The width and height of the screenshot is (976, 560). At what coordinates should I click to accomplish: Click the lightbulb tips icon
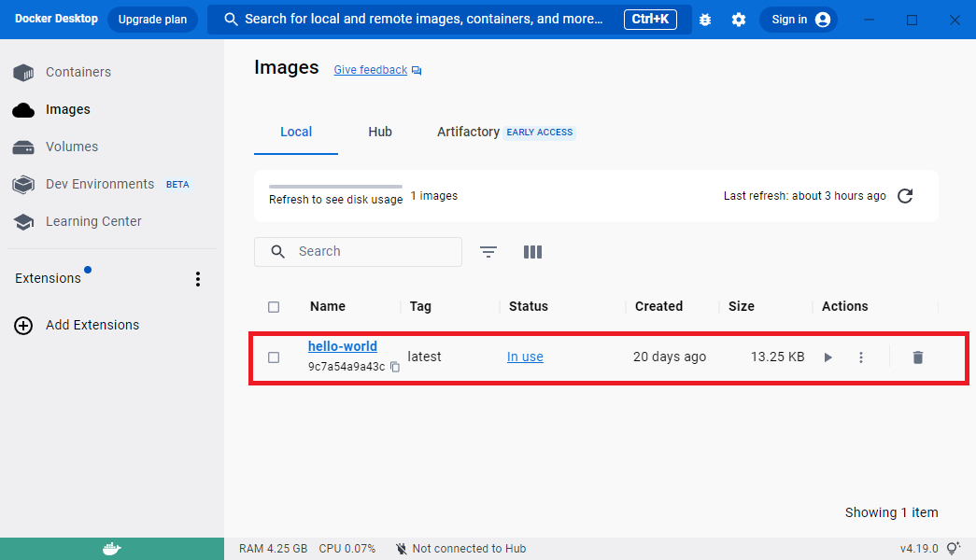point(953,549)
